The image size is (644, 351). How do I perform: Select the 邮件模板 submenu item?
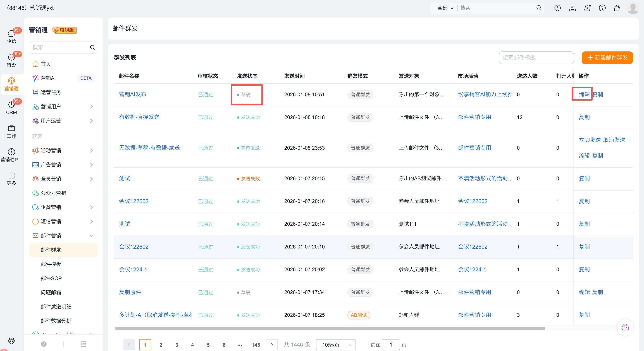(x=51, y=264)
